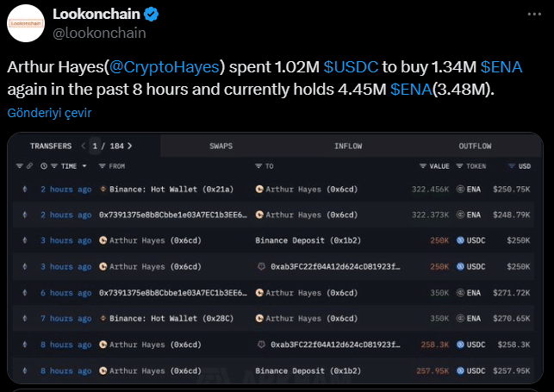Expand the TIME sort dropdown arrow
Viewport: 554px width, 392px height.
click(84, 166)
